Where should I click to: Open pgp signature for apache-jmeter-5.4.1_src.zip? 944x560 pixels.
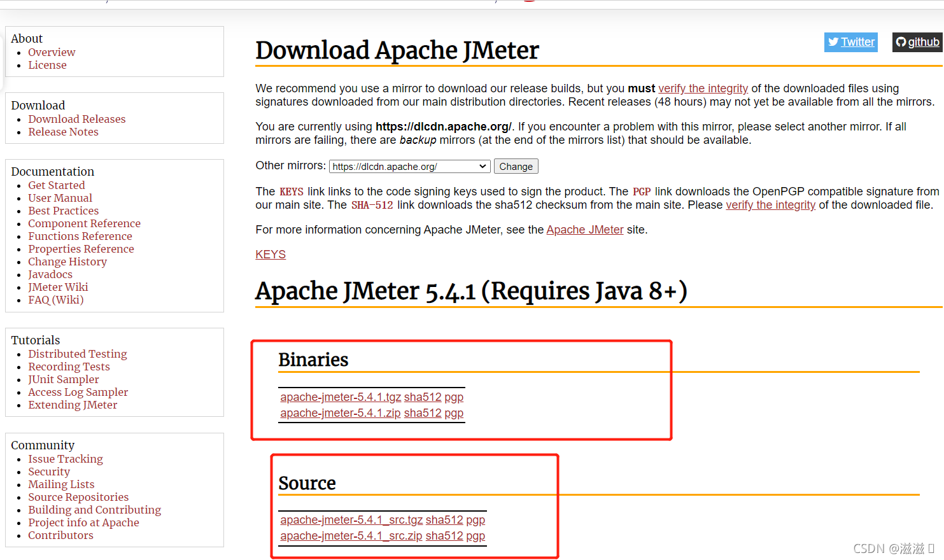(476, 536)
